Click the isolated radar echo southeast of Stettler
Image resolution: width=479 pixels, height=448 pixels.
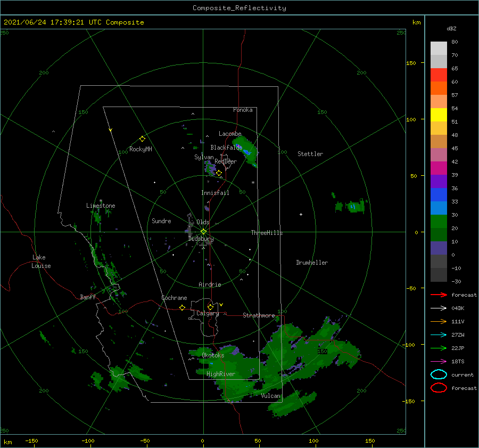click(351, 206)
